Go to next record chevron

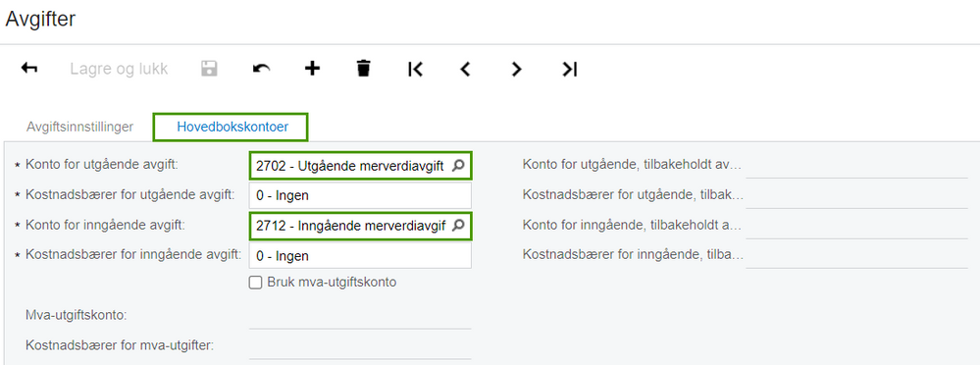(516, 69)
